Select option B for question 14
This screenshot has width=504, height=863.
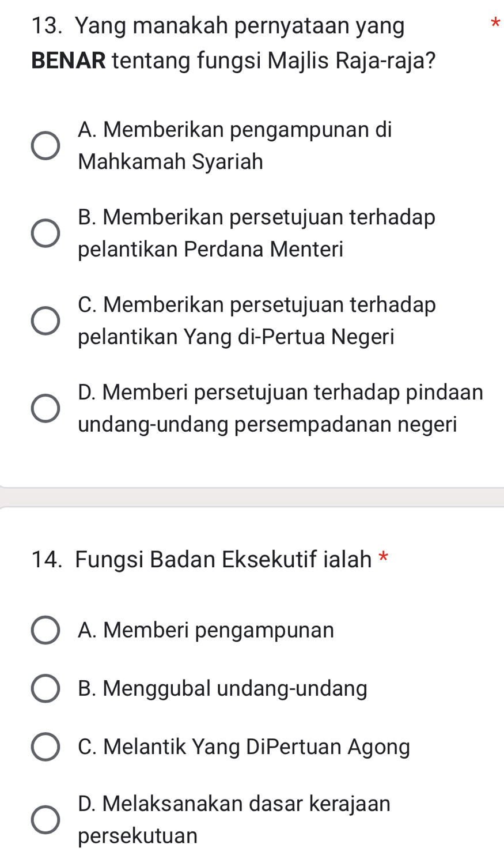tap(45, 688)
